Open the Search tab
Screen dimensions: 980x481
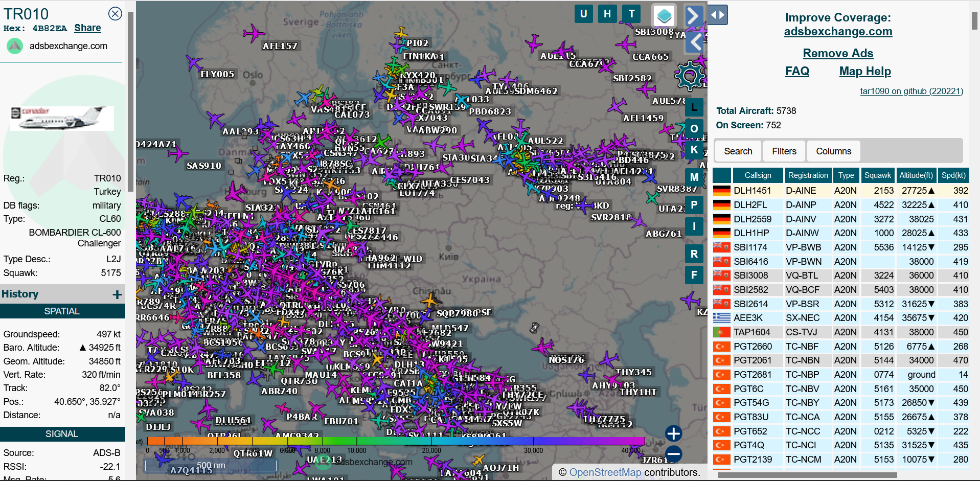click(x=738, y=151)
